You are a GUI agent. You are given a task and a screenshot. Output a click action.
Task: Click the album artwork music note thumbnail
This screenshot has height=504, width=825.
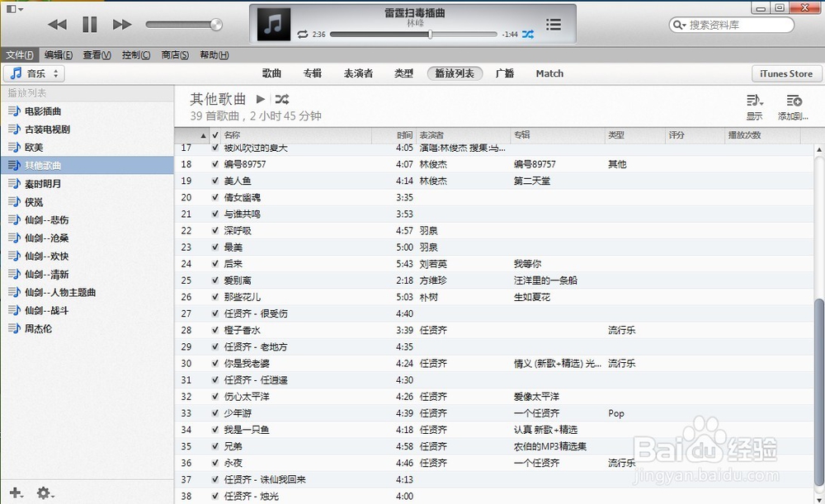[x=274, y=24]
